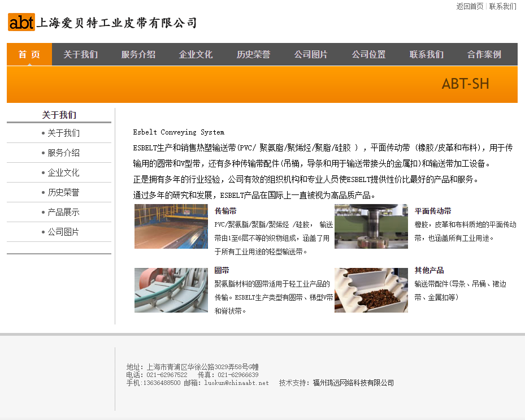This screenshot has height=420, width=525.
Task: Select 企业文化 in the sidebar list
Action: pos(63,172)
